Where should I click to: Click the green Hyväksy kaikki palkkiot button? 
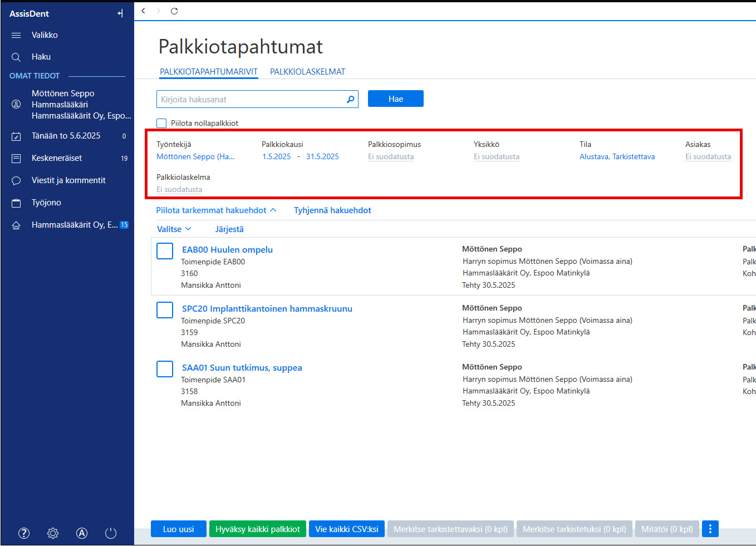[258, 529]
